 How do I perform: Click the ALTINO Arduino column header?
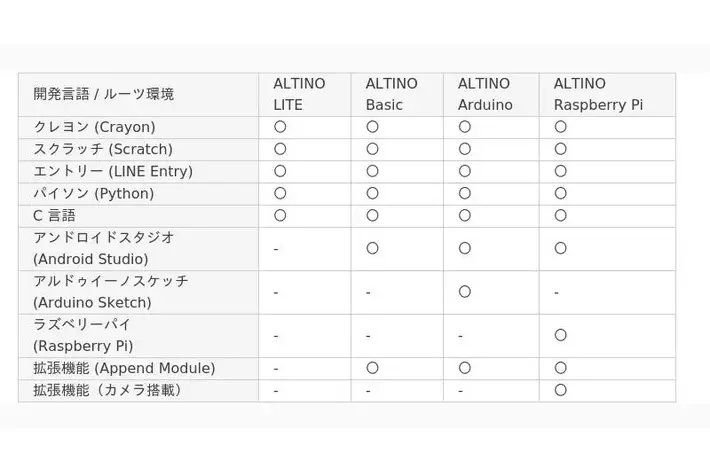485,94
